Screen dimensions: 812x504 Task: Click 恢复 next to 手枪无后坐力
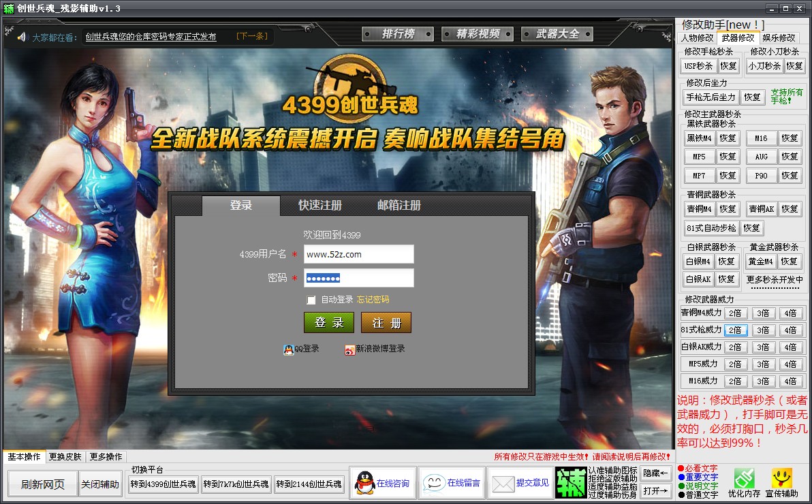tap(752, 97)
